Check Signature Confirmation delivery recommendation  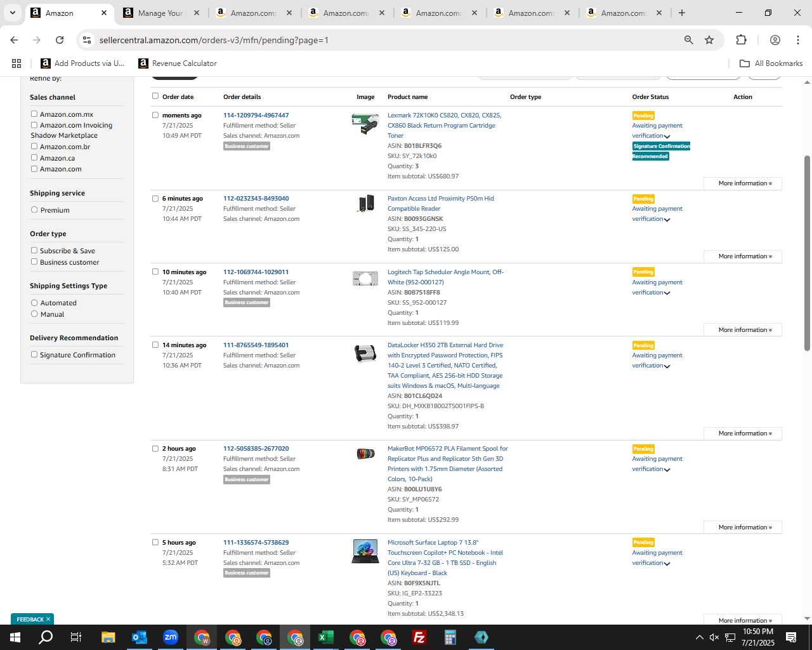34,354
